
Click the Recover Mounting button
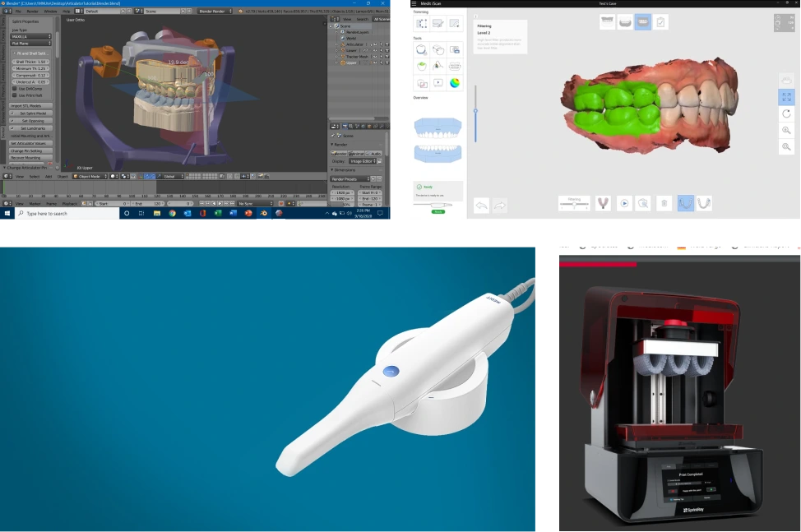tap(32, 158)
